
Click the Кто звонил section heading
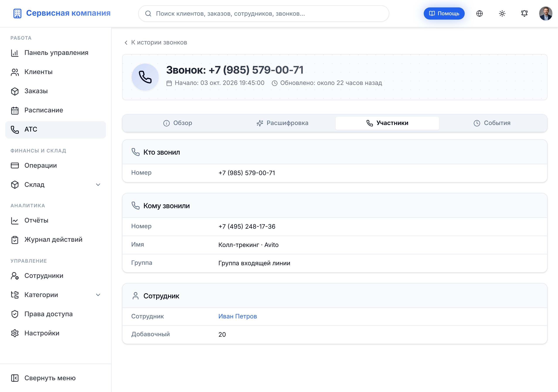click(x=162, y=152)
